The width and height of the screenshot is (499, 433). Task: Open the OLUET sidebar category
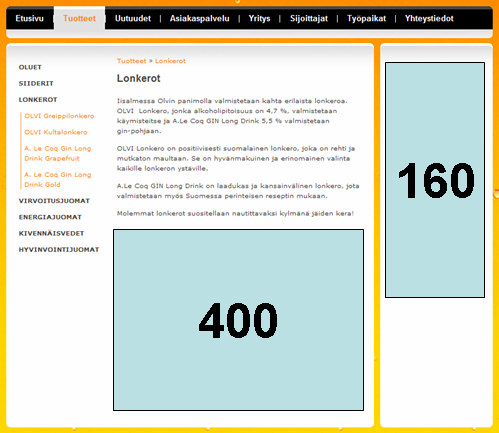[30, 67]
